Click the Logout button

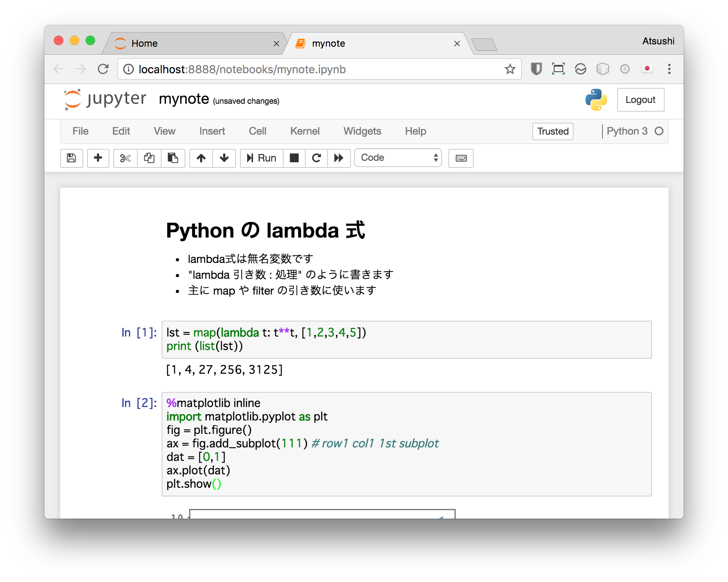click(x=640, y=100)
